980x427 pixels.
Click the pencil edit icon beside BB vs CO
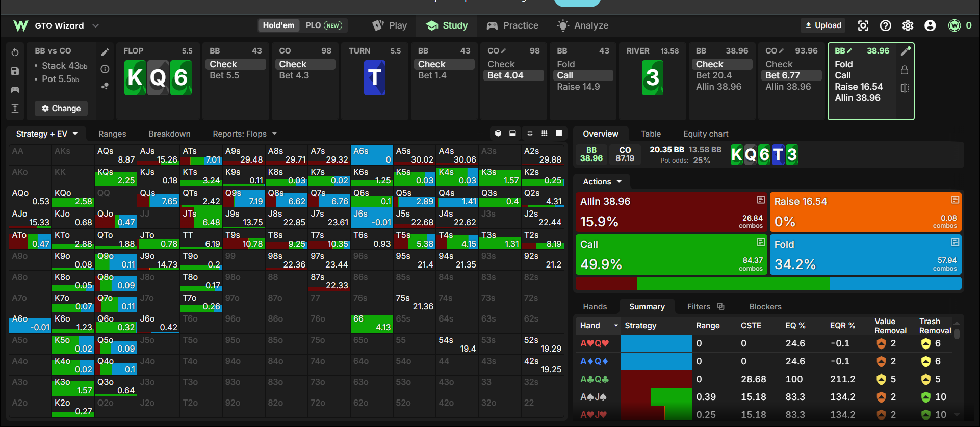point(105,52)
